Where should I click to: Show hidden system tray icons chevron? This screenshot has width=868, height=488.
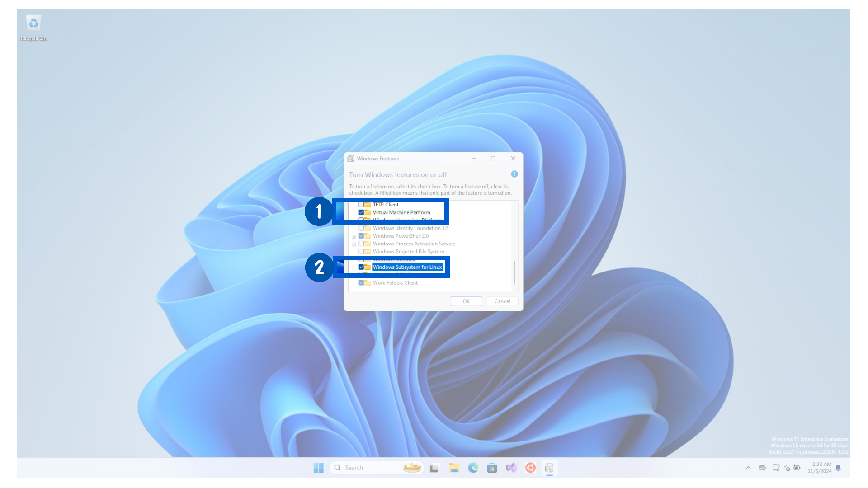tap(748, 468)
